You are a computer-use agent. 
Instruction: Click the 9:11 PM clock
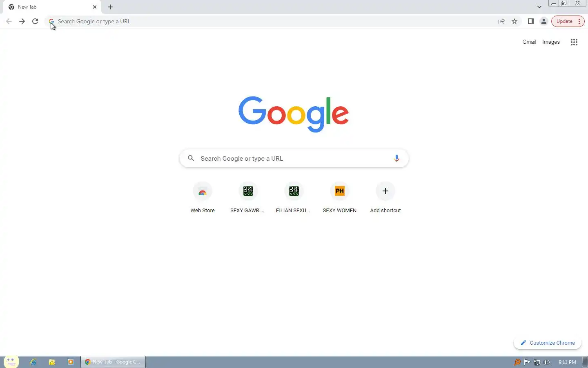point(567,362)
